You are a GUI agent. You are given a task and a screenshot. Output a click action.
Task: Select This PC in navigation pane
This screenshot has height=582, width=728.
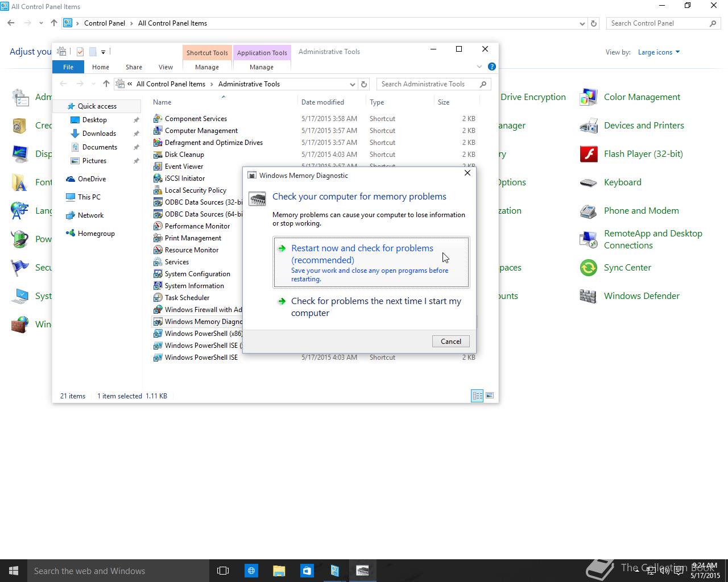click(89, 197)
